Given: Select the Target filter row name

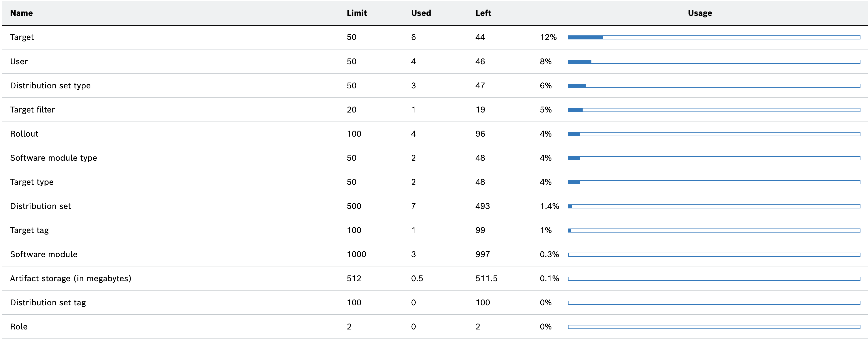Looking at the screenshot, I should pyautogui.click(x=32, y=110).
